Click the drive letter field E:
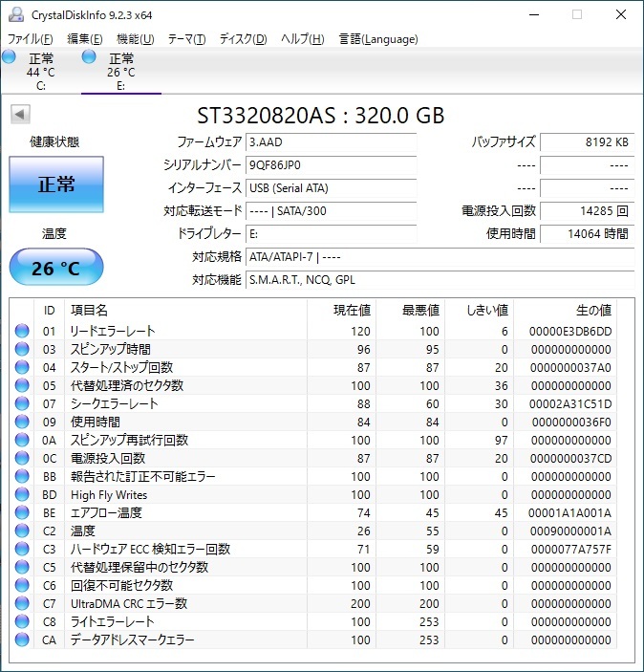644x672 pixels. pos(331,234)
